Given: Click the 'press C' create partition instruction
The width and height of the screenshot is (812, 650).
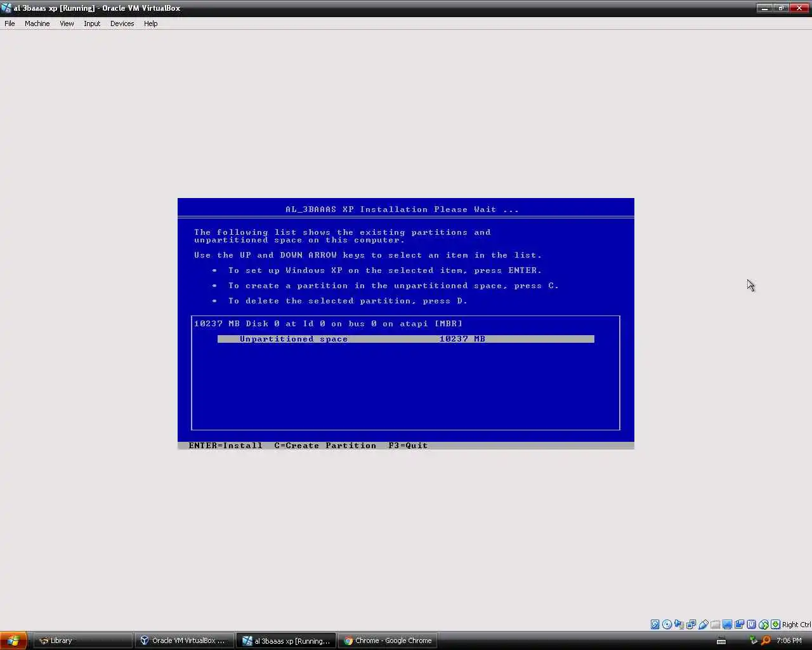Looking at the screenshot, I should (393, 286).
